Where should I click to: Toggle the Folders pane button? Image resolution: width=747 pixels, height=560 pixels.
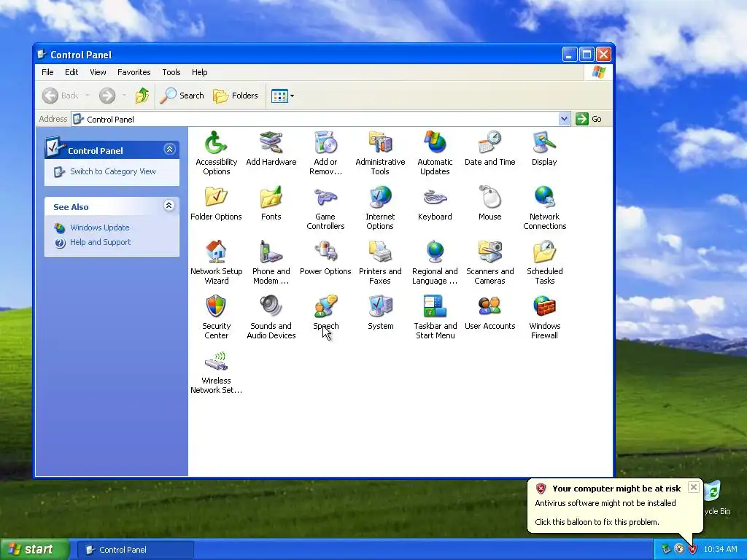(x=236, y=96)
